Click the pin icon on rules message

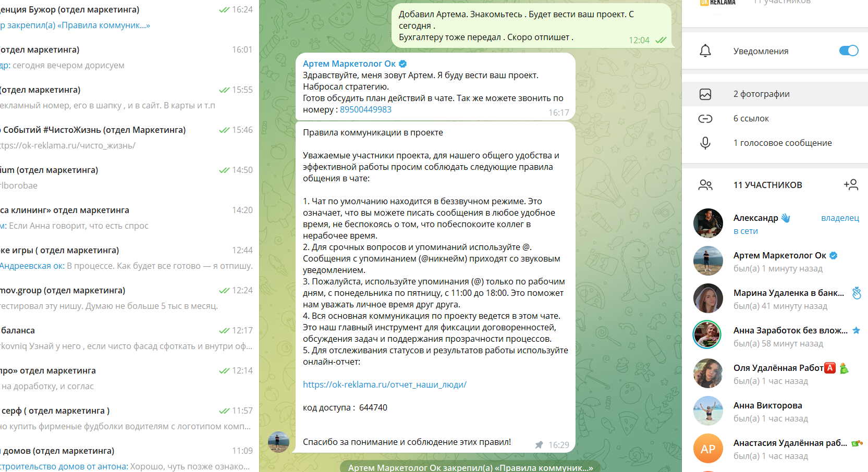click(x=539, y=445)
